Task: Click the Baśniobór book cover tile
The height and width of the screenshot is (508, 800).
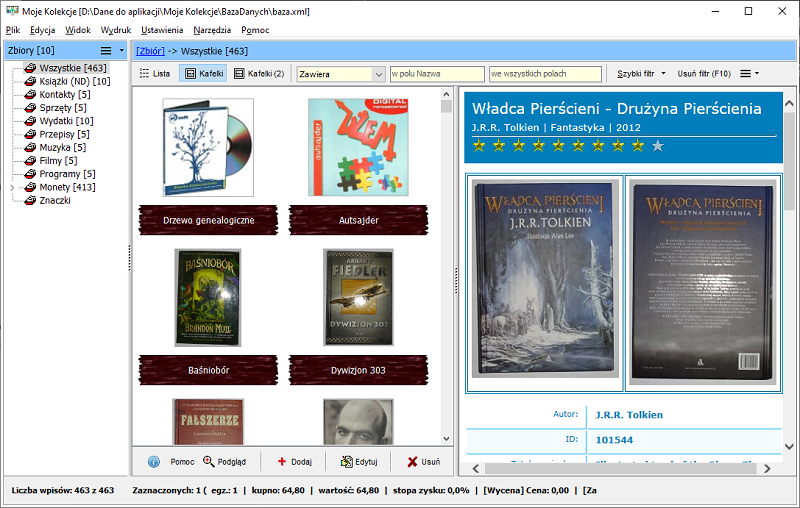Action: (x=208, y=297)
